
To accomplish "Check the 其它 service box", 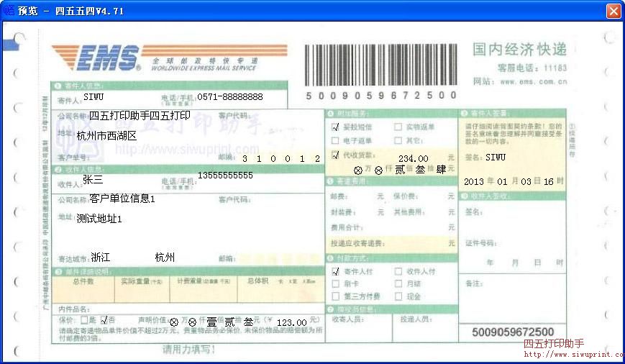I will (x=398, y=140).
